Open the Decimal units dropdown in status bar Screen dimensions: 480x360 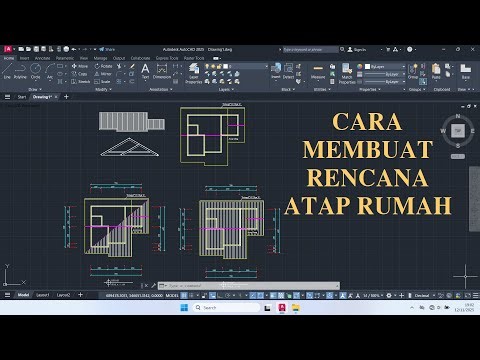[425, 295]
